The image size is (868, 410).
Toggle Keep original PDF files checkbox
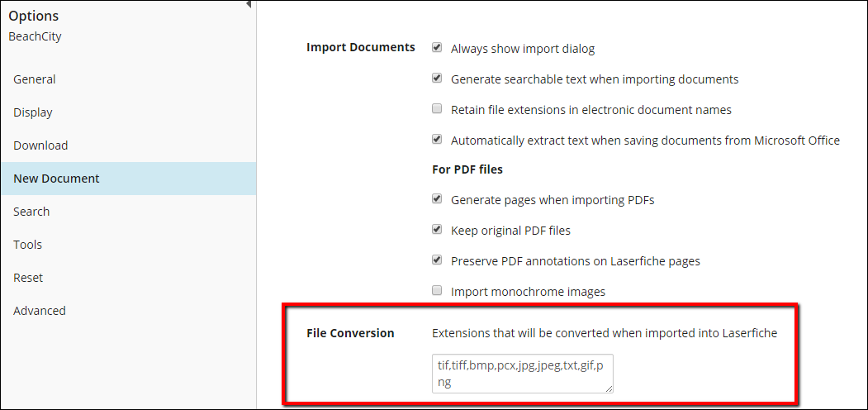(437, 229)
